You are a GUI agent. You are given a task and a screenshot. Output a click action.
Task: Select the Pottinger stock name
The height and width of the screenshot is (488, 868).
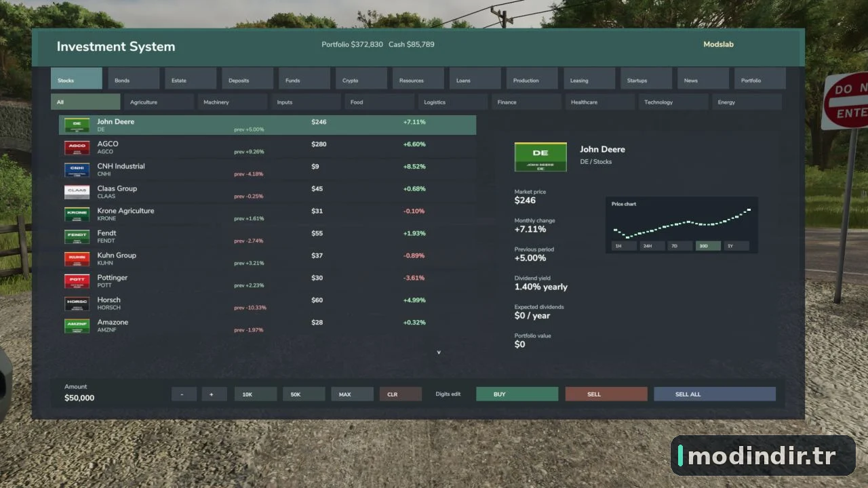(x=113, y=278)
